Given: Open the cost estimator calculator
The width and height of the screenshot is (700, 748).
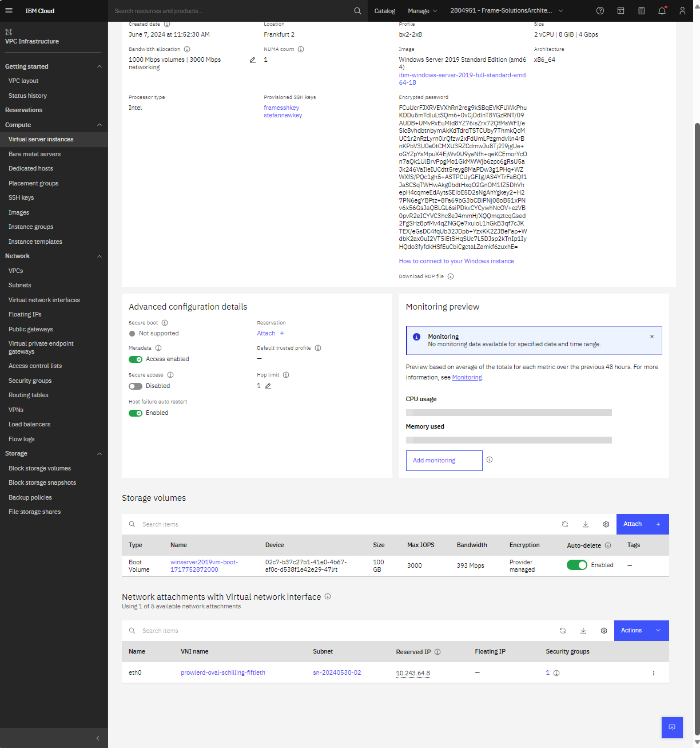Looking at the screenshot, I should coord(641,10).
